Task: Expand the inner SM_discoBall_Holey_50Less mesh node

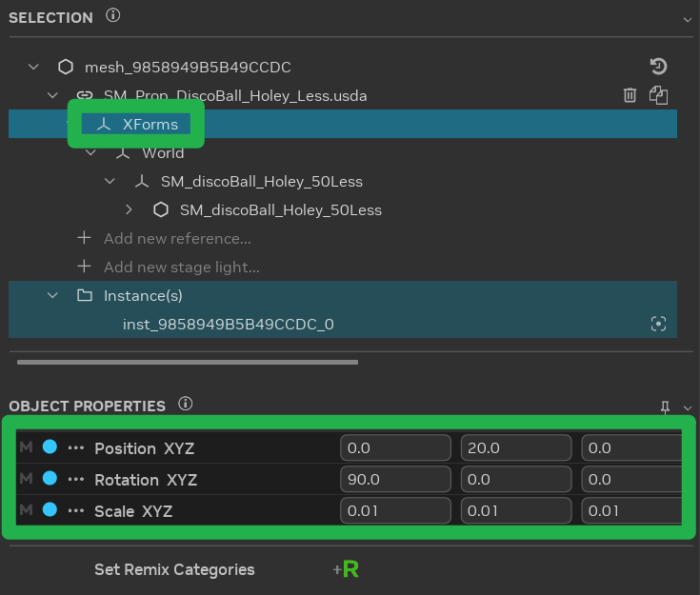Action: [x=130, y=210]
